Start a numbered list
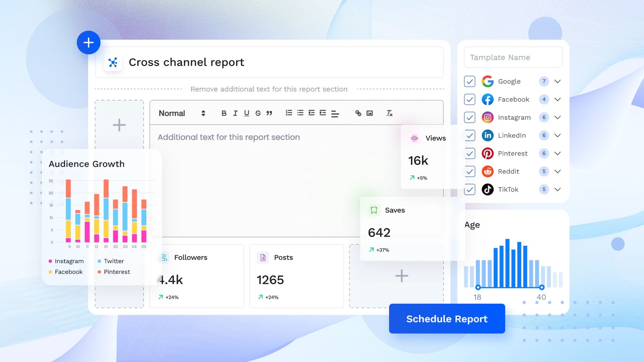Viewport: 644px width, 362px height. pyautogui.click(x=289, y=113)
